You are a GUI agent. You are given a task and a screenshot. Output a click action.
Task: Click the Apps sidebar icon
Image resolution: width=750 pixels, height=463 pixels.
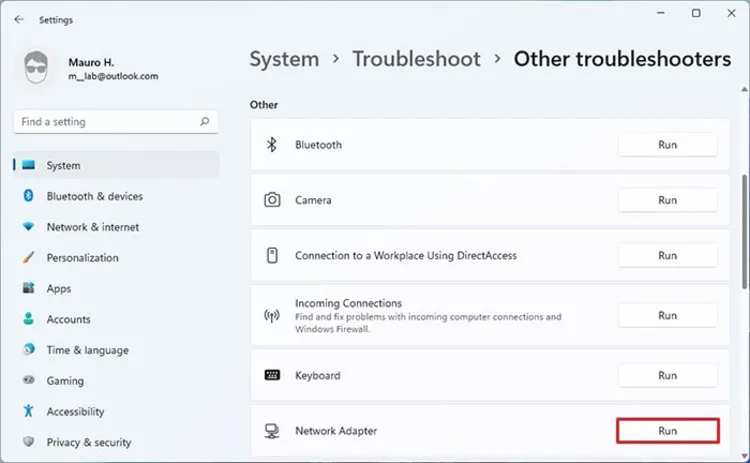[x=28, y=288]
